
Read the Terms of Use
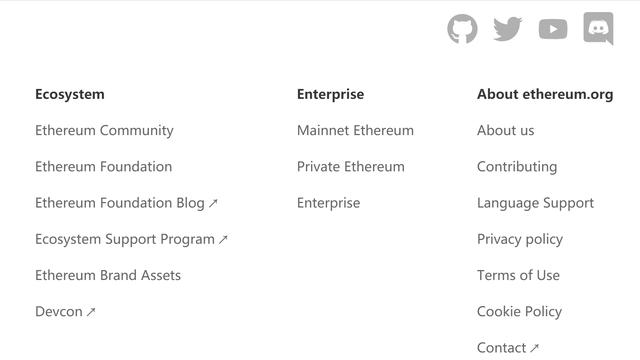click(518, 275)
